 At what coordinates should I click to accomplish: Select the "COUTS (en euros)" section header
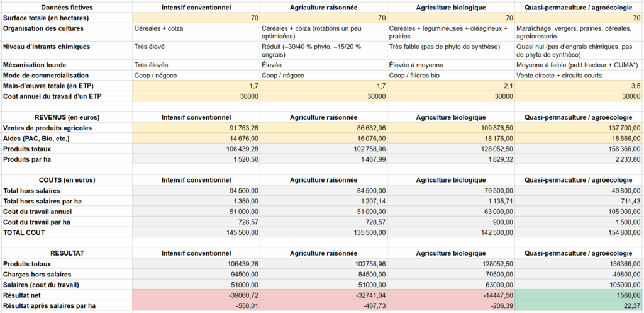point(66,179)
